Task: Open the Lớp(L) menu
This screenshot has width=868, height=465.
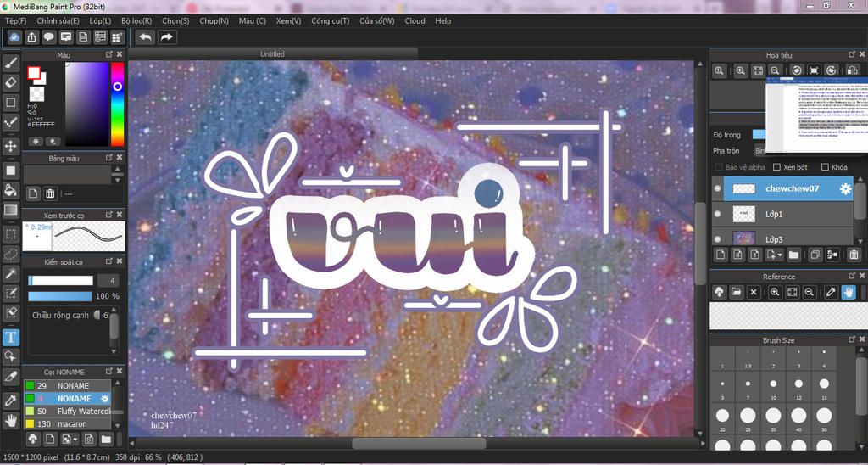Action: coord(100,21)
